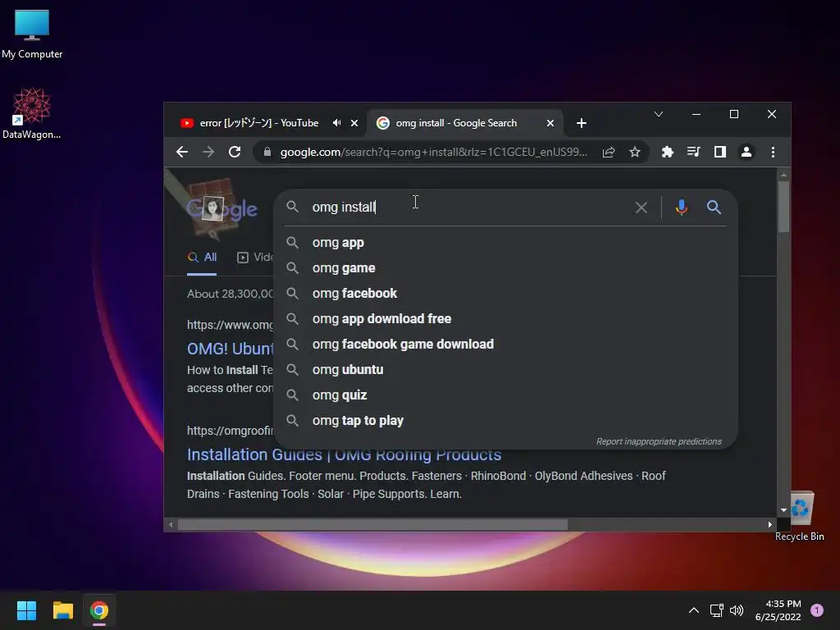Click the scroll left arrow

[x=171, y=524]
